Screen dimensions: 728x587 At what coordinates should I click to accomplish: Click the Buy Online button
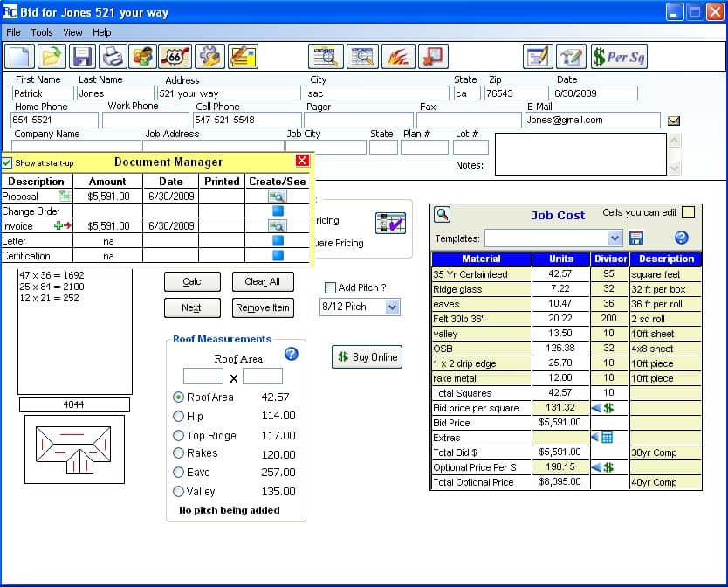point(367,356)
